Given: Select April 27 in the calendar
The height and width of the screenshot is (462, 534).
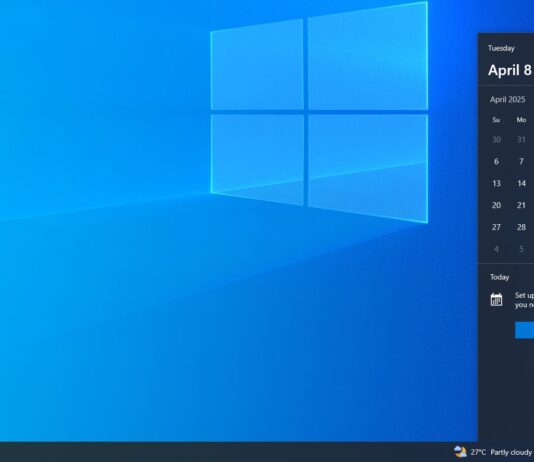Looking at the screenshot, I should (496, 227).
